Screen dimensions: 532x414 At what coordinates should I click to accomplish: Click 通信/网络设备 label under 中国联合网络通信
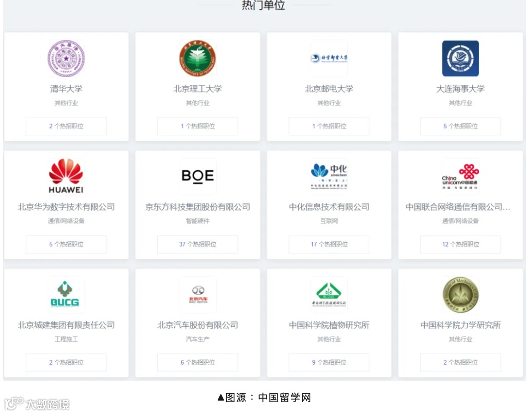460,221
